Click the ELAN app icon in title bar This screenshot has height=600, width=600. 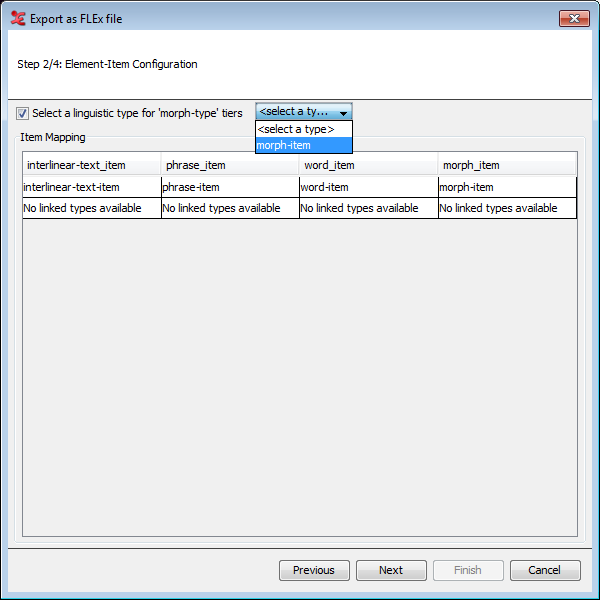(x=17, y=18)
